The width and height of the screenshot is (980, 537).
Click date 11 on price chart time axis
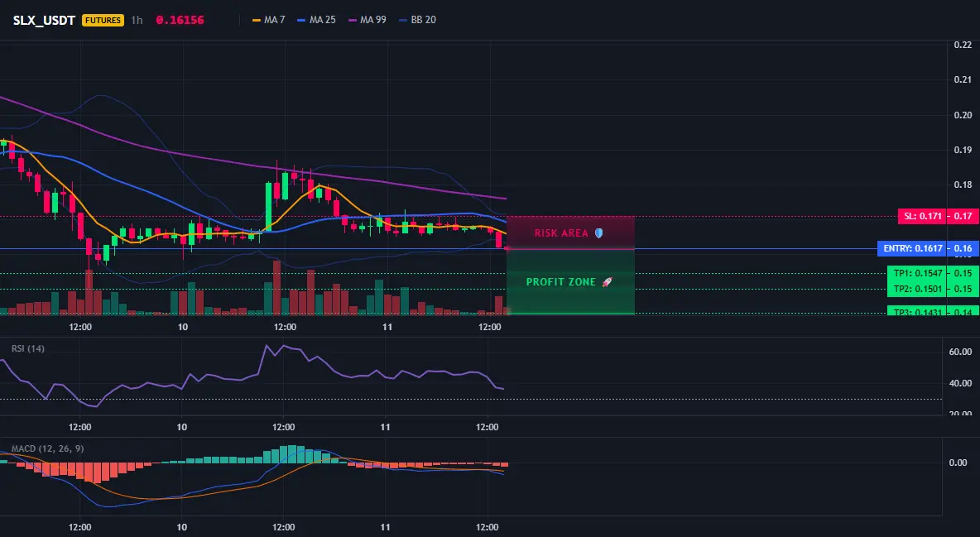[387, 327]
